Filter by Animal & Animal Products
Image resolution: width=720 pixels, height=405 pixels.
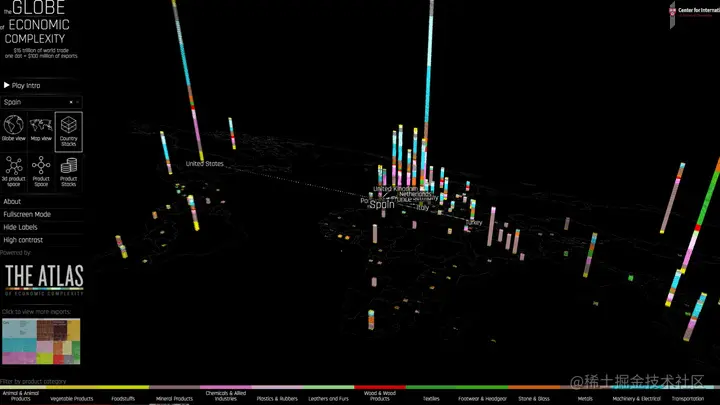(x=21, y=396)
